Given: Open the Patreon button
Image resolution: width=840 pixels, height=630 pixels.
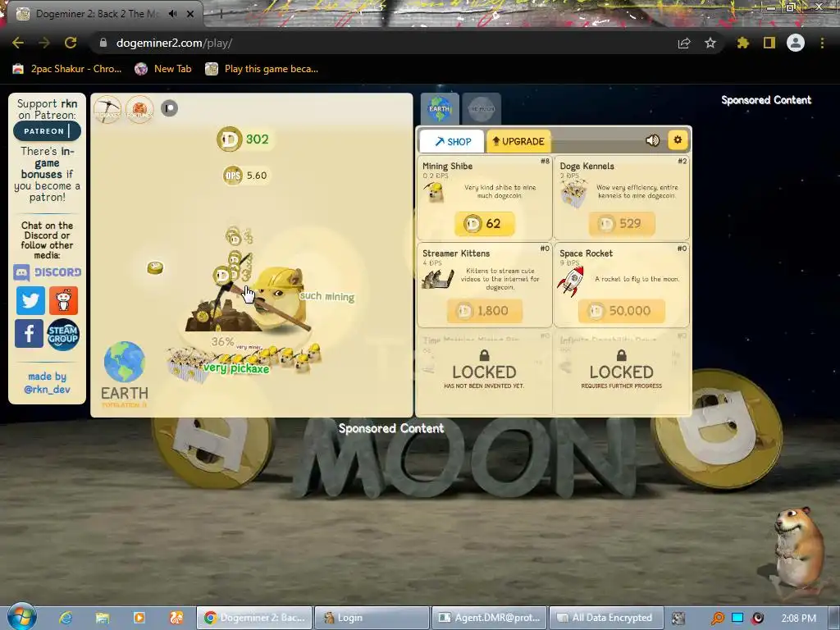Looking at the screenshot, I should [x=47, y=131].
